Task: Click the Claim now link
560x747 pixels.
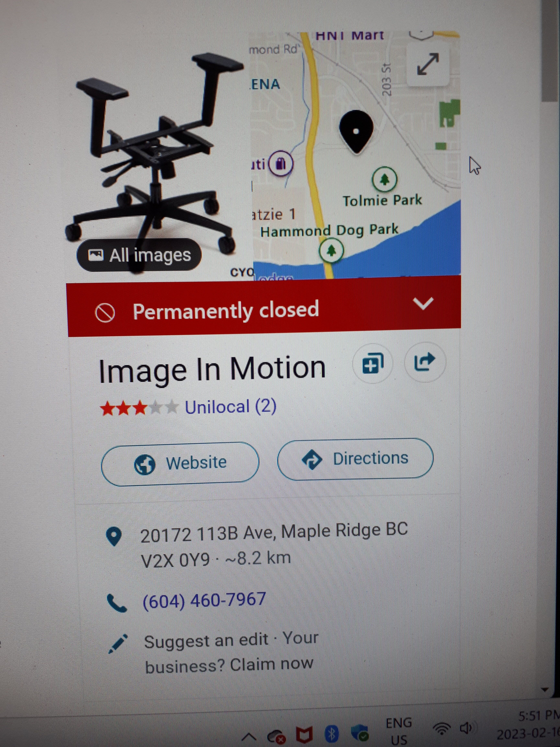Action: [x=272, y=665]
